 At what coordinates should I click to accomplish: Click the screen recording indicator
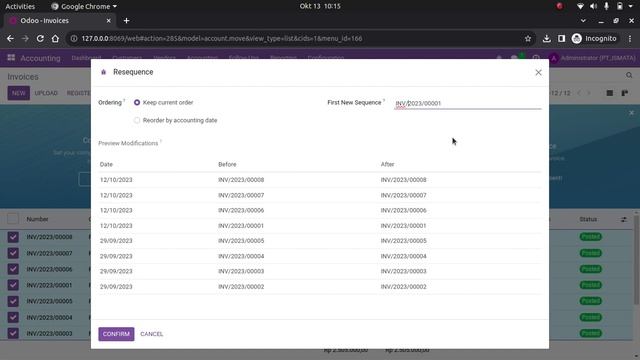[559, 6]
